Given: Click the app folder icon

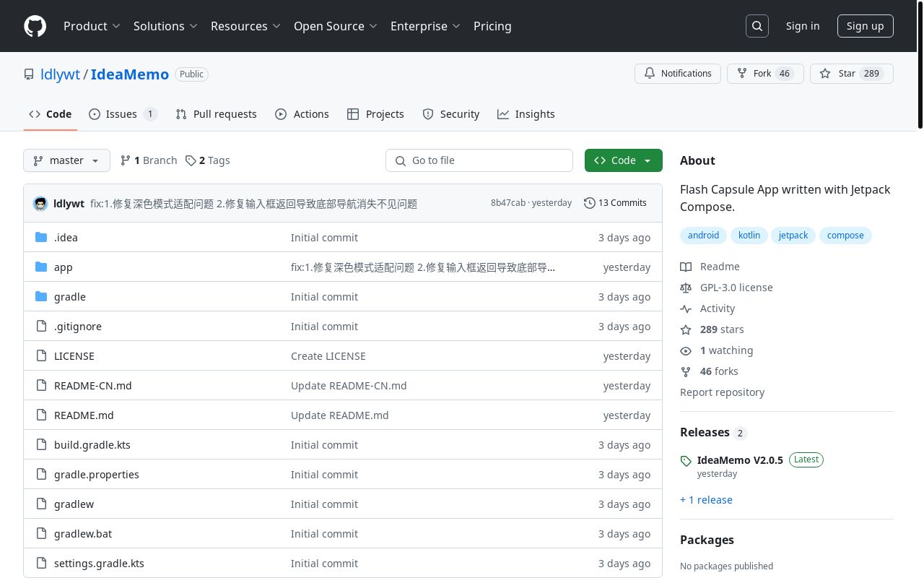Looking at the screenshot, I should (41, 267).
